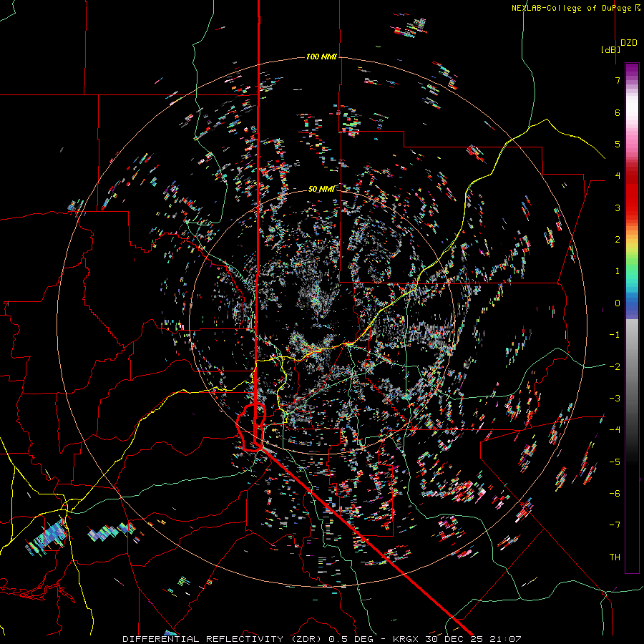This screenshot has width=644, height=644.
Task: Click the -4 value on color scale
Action: tap(615, 430)
